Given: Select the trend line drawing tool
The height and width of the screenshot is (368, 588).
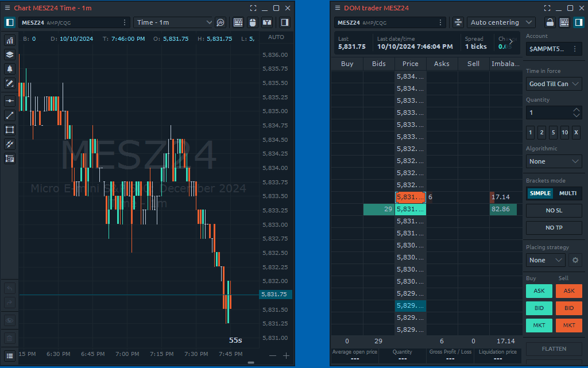Looking at the screenshot, I should pos(10,115).
